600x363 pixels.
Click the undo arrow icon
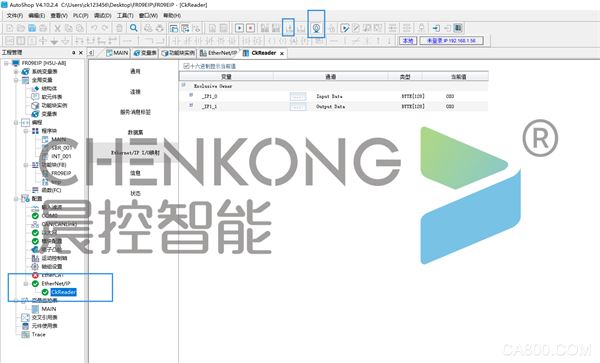pos(94,28)
